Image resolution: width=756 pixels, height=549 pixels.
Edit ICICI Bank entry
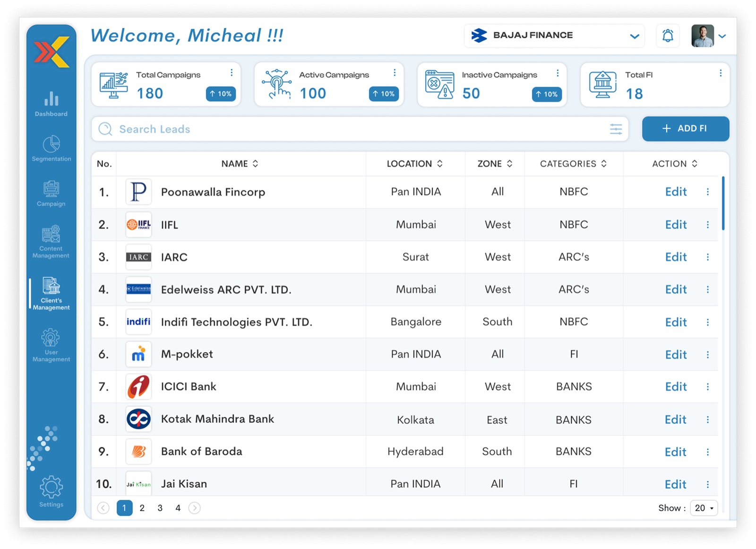point(676,387)
